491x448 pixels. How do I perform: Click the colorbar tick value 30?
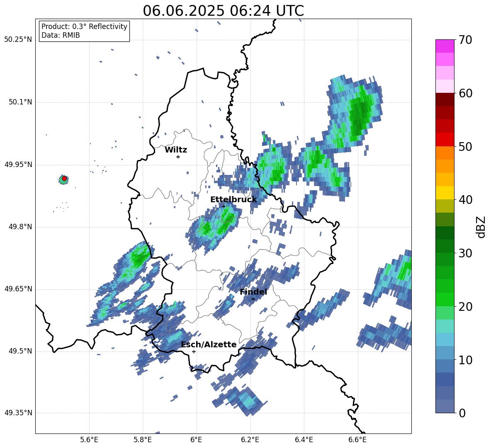[x=465, y=253]
